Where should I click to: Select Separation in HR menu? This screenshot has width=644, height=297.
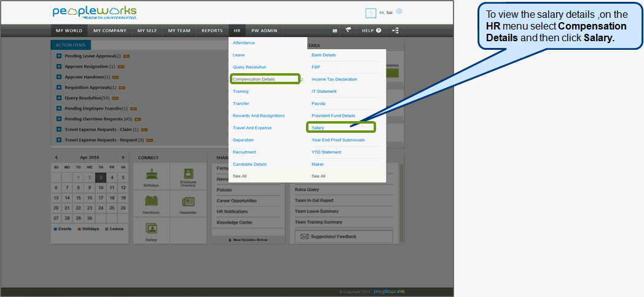(243, 140)
